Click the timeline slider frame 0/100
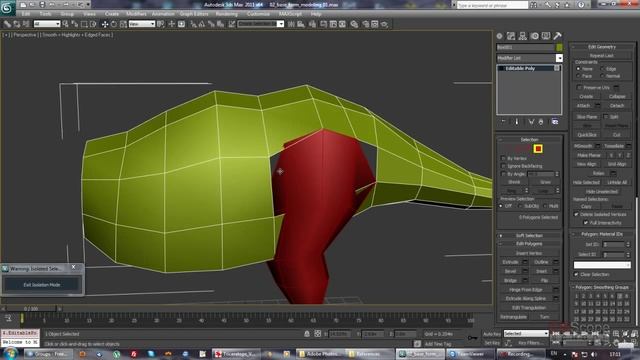 31,309
